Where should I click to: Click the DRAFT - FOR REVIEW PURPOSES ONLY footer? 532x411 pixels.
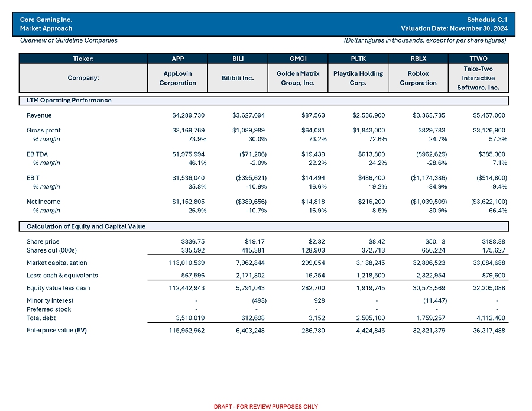tap(265, 407)
